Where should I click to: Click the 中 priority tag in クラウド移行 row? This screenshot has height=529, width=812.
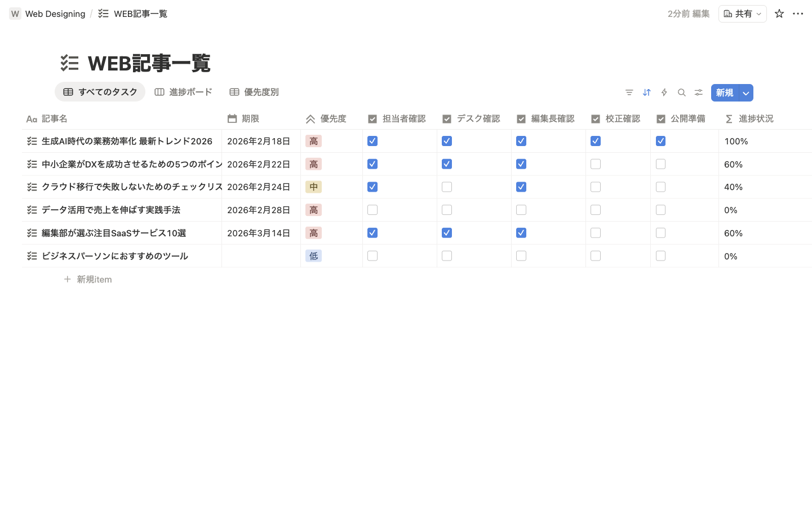pyautogui.click(x=313, y=187)
